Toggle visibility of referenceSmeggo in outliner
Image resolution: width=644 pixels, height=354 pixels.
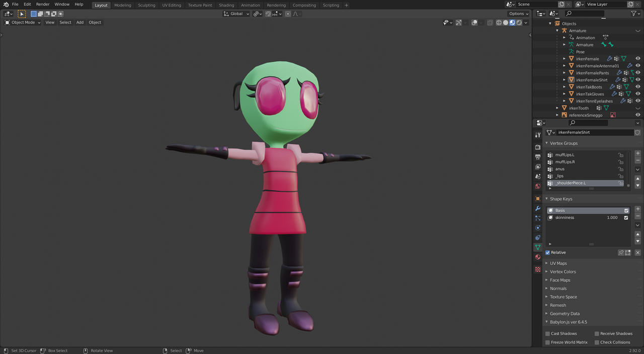click(638, 115)
